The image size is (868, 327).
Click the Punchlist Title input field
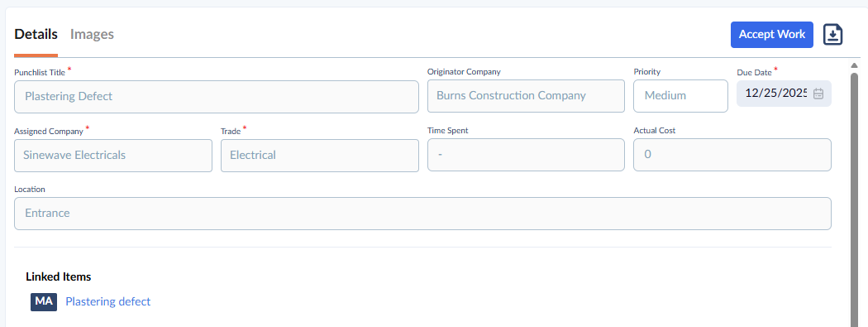point(217,97)
